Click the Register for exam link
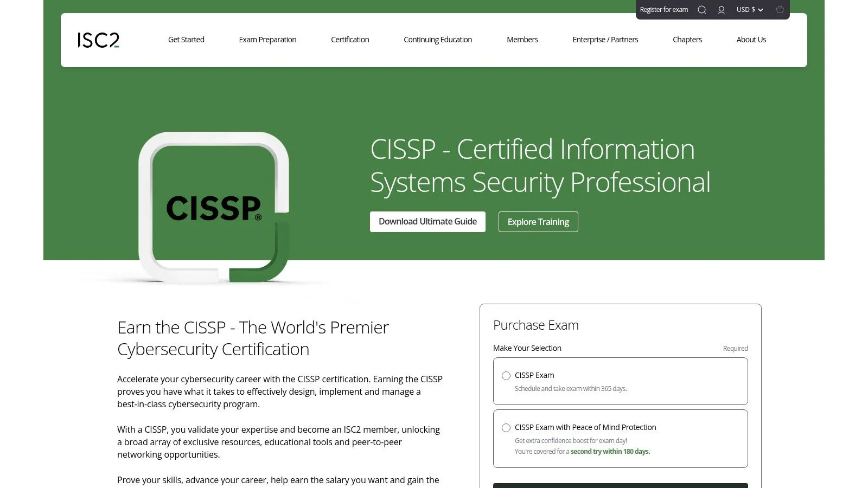Image resolution: width=868 pixels, height=488 pixels. pos(664,10)
